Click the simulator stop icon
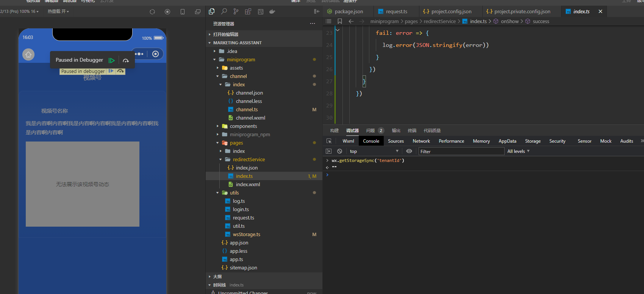This screenshot has width=644, height=294. click(x=167, y=12)
